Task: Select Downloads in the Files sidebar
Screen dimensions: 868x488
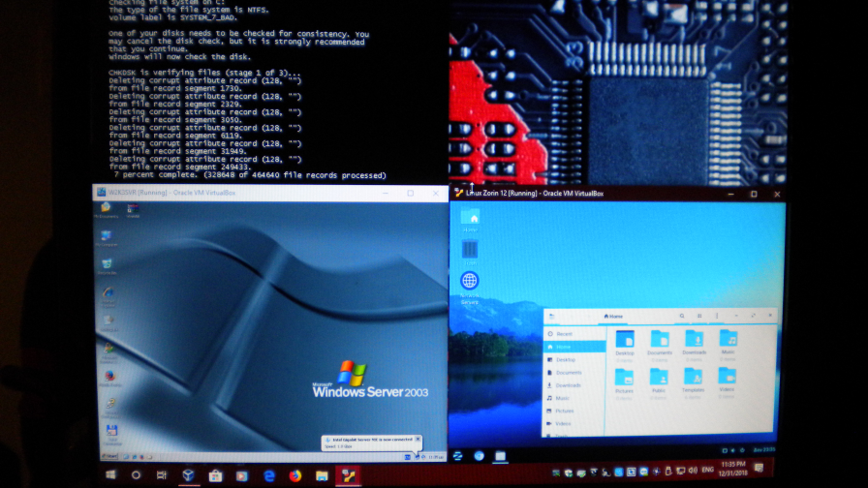Action: tap(574, 385)
